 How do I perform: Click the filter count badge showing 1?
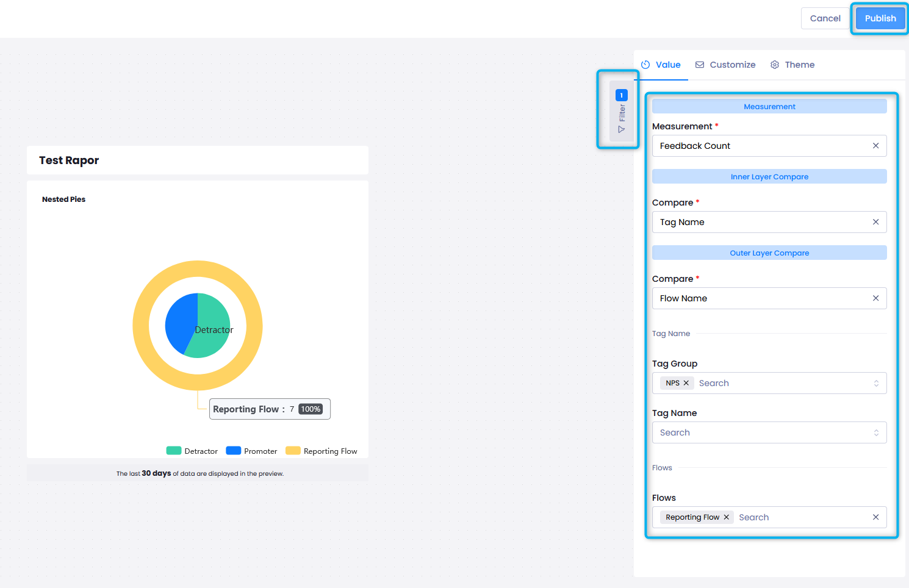tap(621, 95)
